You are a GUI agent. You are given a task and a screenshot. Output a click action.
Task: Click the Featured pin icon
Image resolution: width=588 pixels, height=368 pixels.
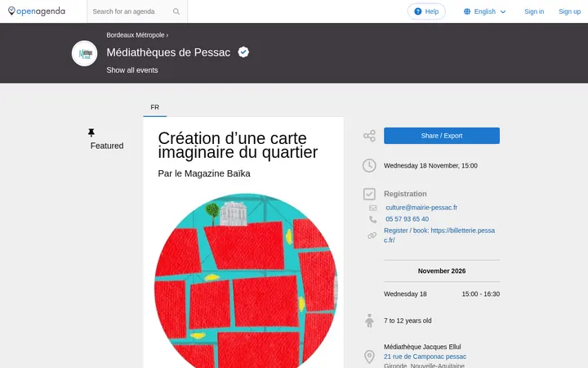(91, 132)
